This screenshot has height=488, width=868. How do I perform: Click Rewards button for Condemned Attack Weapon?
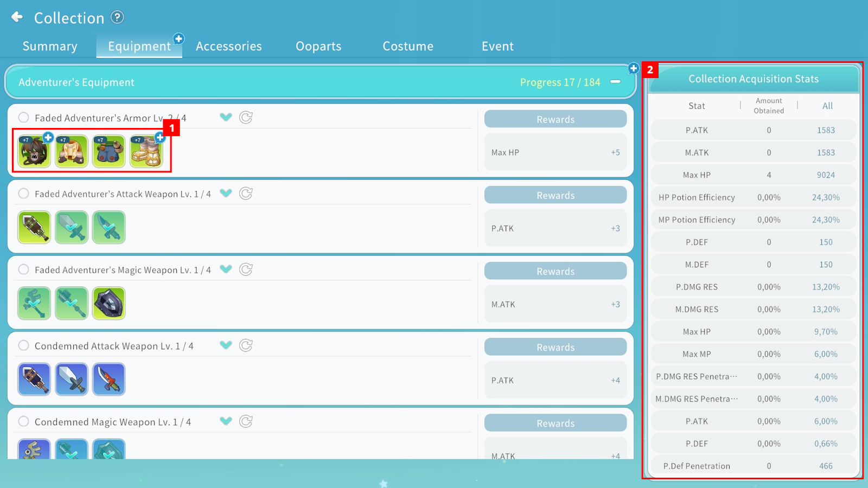click(x=555, y=347)
